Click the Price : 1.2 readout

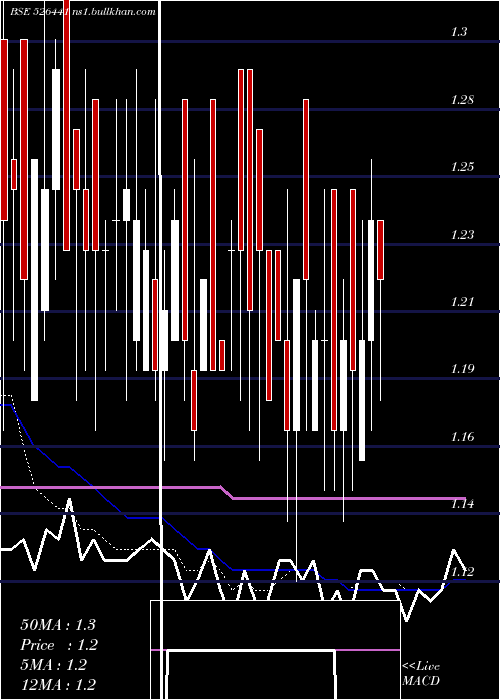[x=59, y=645]
